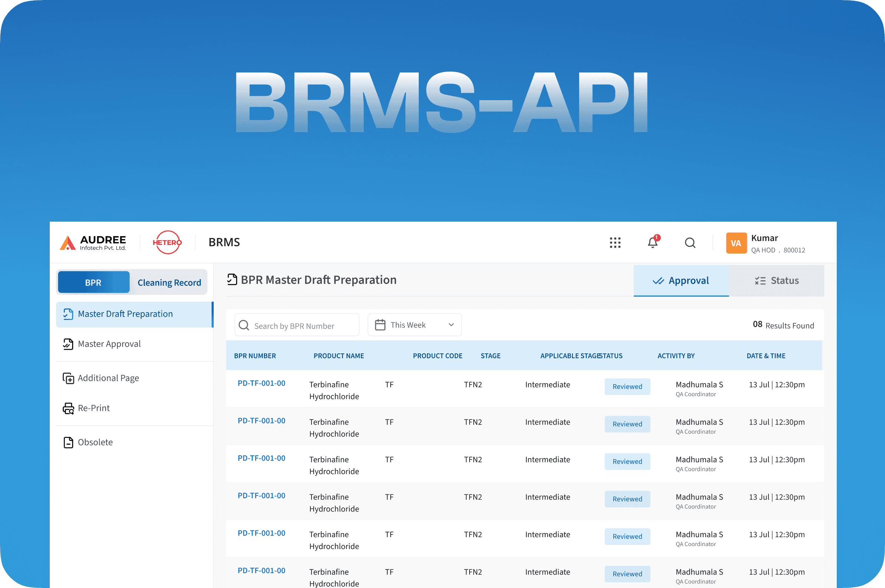Click the VA user avatar
Viewport: 885px width, 588px height.
(736, 243)
